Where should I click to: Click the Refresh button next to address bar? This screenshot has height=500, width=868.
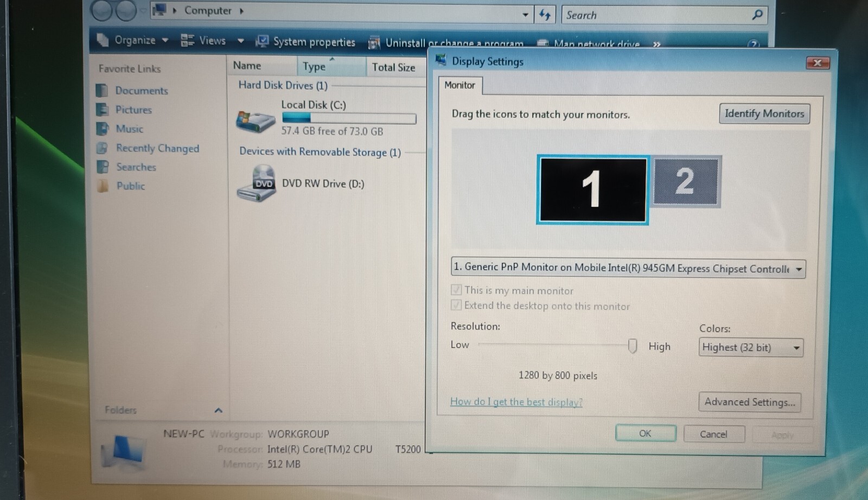point(545,15)
